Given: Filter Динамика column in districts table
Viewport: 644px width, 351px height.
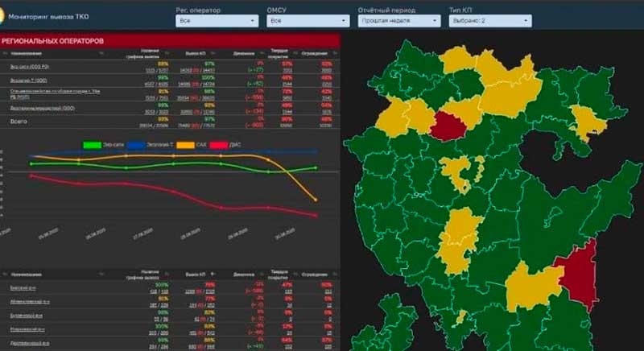Looking at the screenshot, I should click(263, 275).
